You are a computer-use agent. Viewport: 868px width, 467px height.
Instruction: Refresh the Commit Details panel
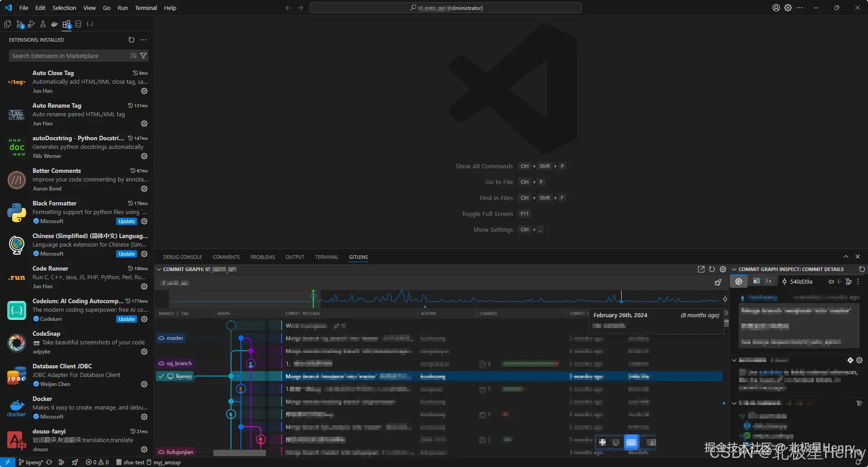tap(862, 269)
